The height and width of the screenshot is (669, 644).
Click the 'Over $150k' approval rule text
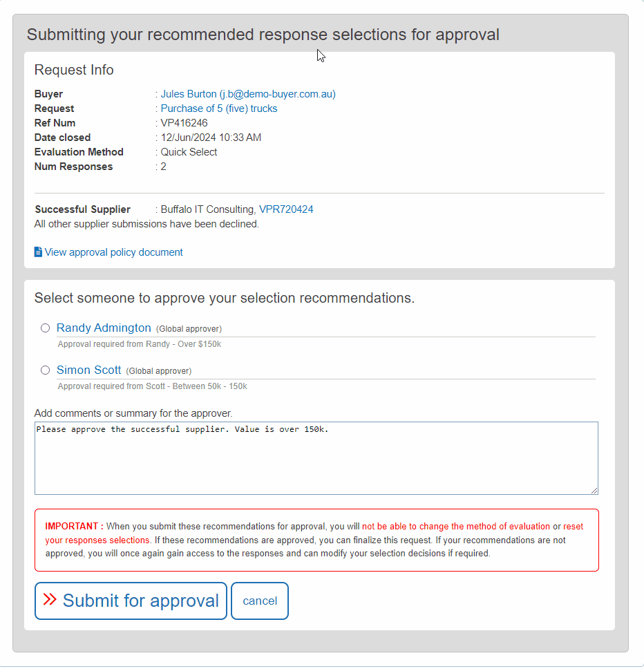(x=199, y=344)
